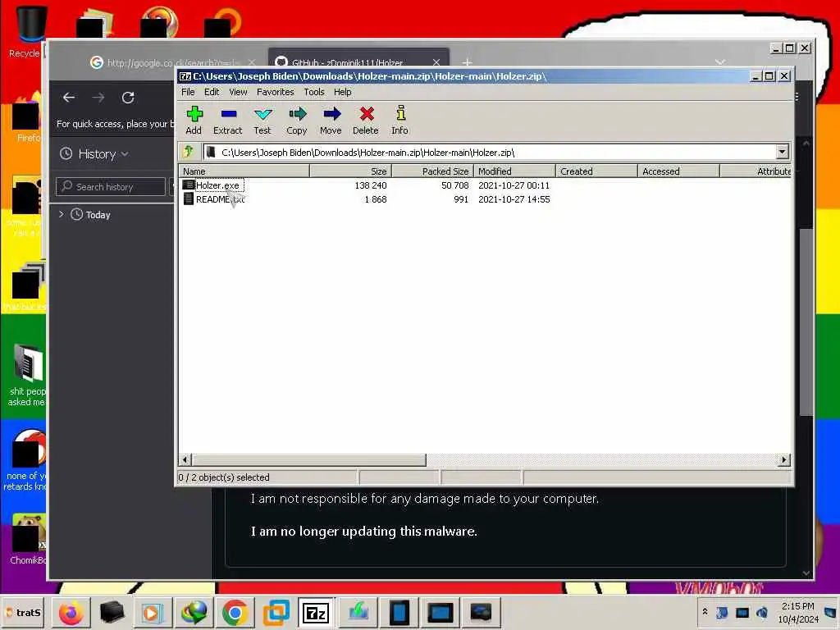Open the Edit menu
This screenshot has height=630, width=840.
pos(212,92)
